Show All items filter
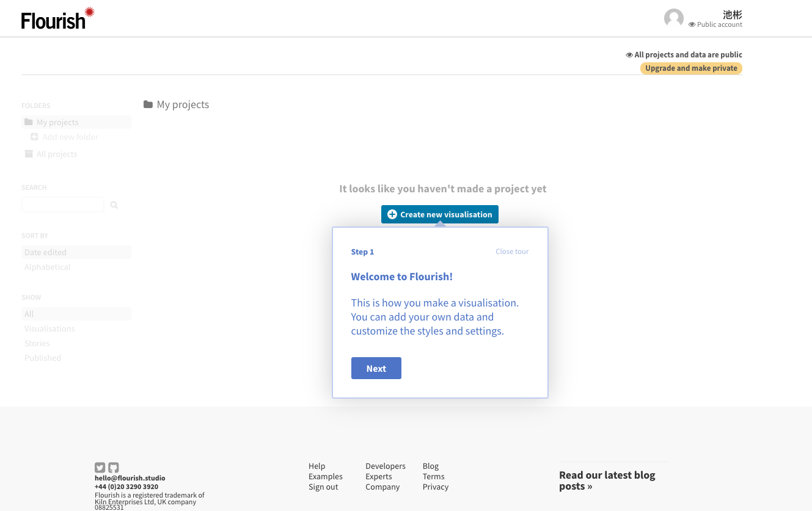Viewport: 812px width, 511px height. [76, 314]
